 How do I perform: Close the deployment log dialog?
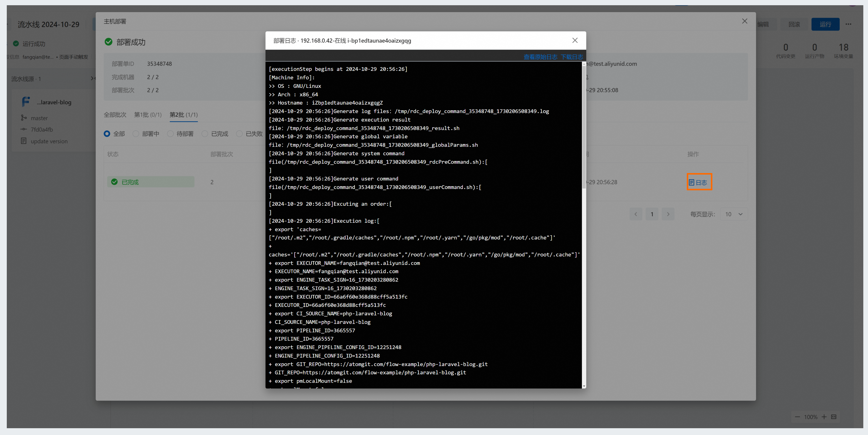coord(575,41)
